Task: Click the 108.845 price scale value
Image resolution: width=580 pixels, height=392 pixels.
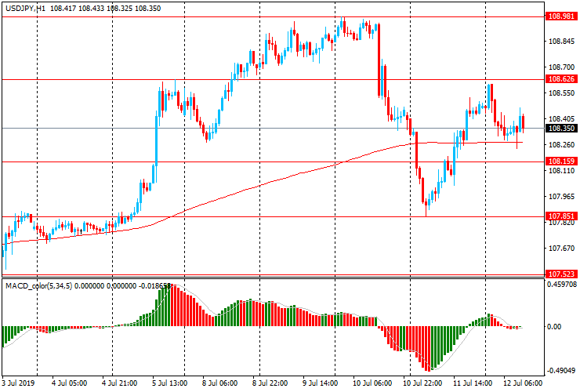Action: pyautogui.click(x=561, y=42)
